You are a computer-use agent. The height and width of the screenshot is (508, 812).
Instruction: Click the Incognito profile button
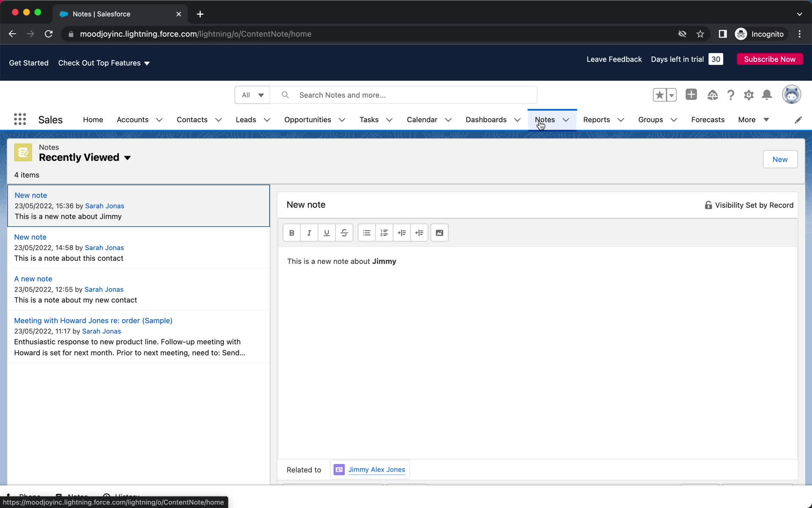coord(760,34)
